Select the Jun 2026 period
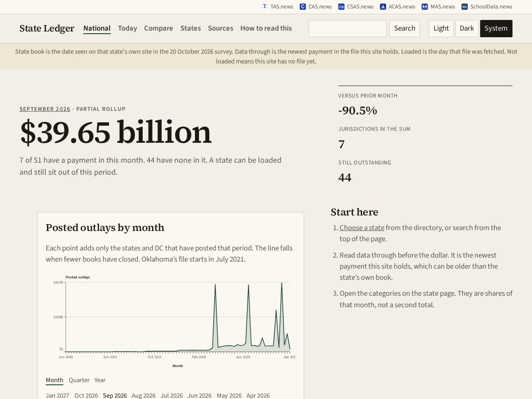The height and width of the screenshot is (399, 532). pos(199,395)
